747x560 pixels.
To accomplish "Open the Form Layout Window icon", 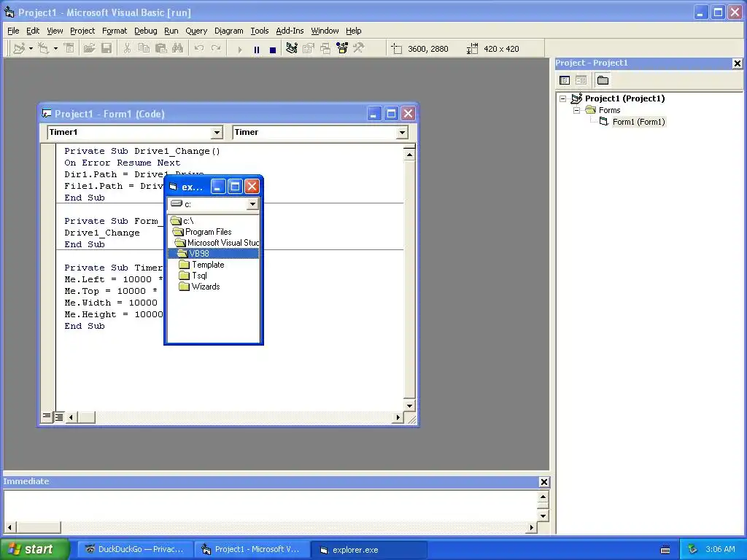I will [325, 48].
